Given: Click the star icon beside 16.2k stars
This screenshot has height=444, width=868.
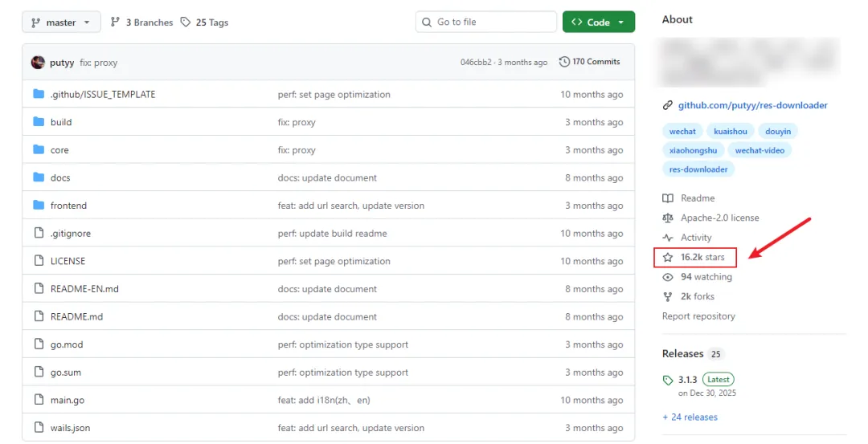Looking at the screenshot, I should tap(668, 258).
